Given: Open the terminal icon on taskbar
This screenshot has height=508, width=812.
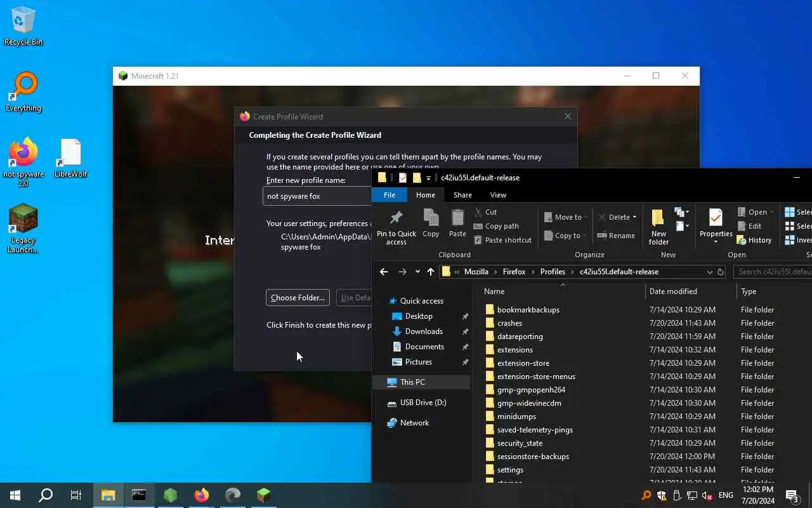Looking at the screenshot, I should click(139, 495).
